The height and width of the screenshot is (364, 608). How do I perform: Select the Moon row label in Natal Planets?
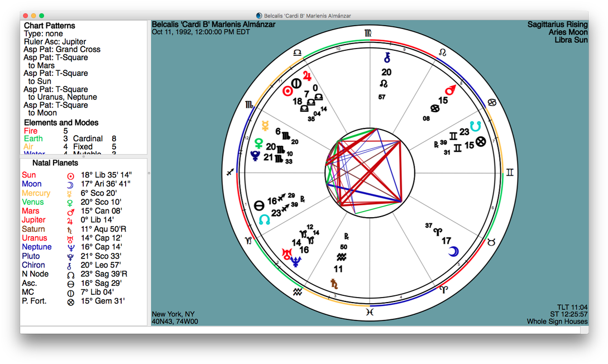pyautogui.click(x=31, y=184)
